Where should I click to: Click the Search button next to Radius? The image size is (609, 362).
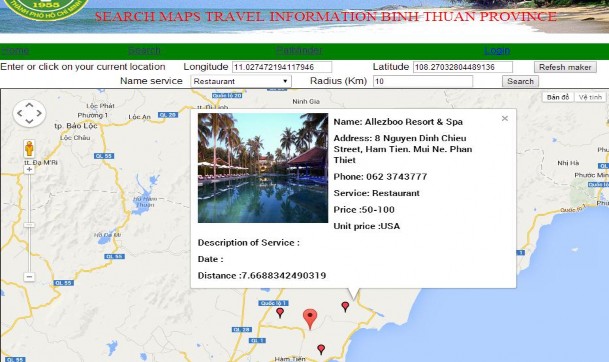[520, 81]
